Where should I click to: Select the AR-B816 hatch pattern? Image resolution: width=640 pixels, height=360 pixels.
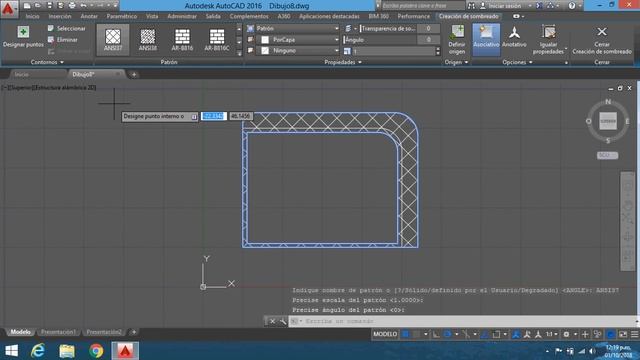pos(182,40)
